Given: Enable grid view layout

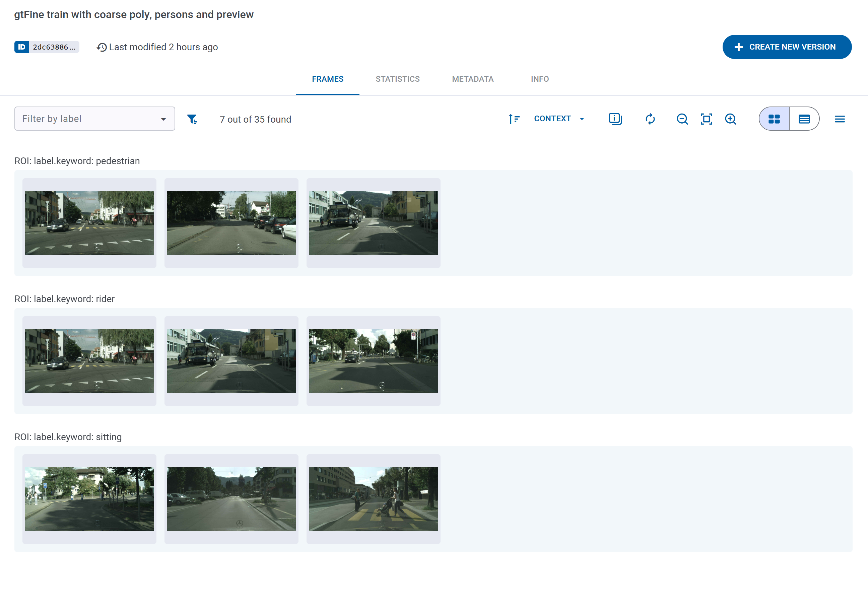Looking at the screenshot, I should click(775, 119).
